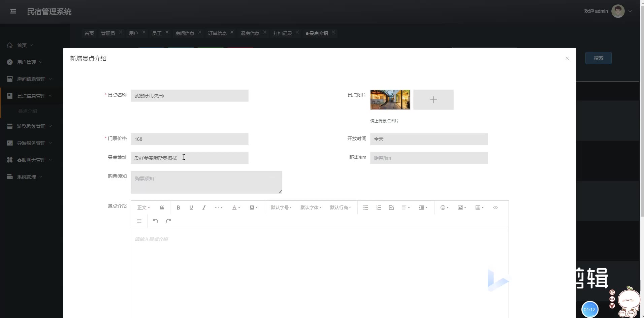Insert a todo checkbox list
Image resolution: width=644 pixels, height=318 pixels.
[x=391, y=208]
